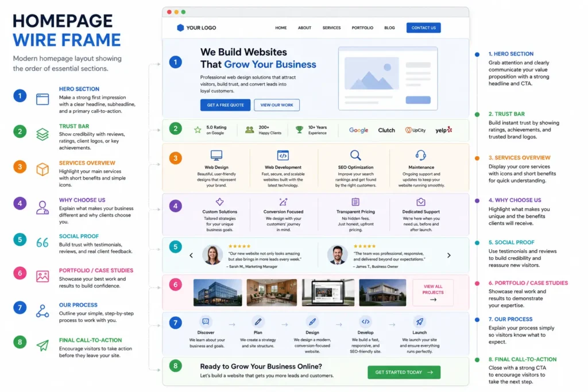Click James T.'s testimonial avatar
This screenshot has width=588, height=392.
pyautogui.click(x=337, y=255)
